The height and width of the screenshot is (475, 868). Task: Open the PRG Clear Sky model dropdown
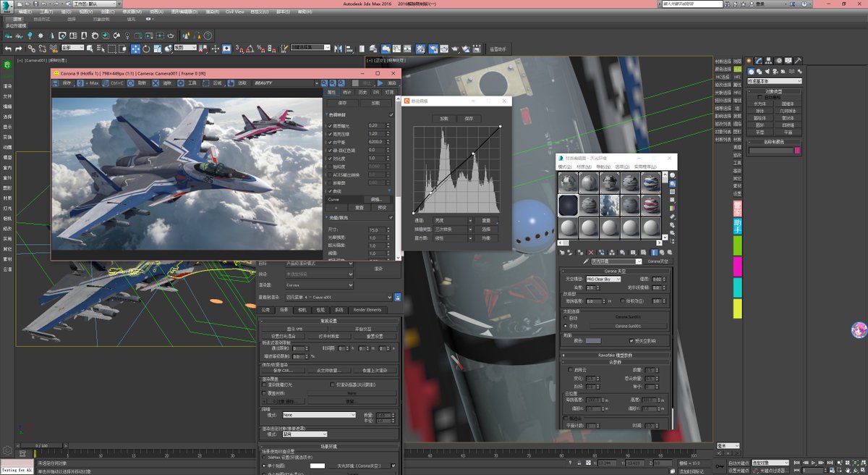[x=603, y=279]
